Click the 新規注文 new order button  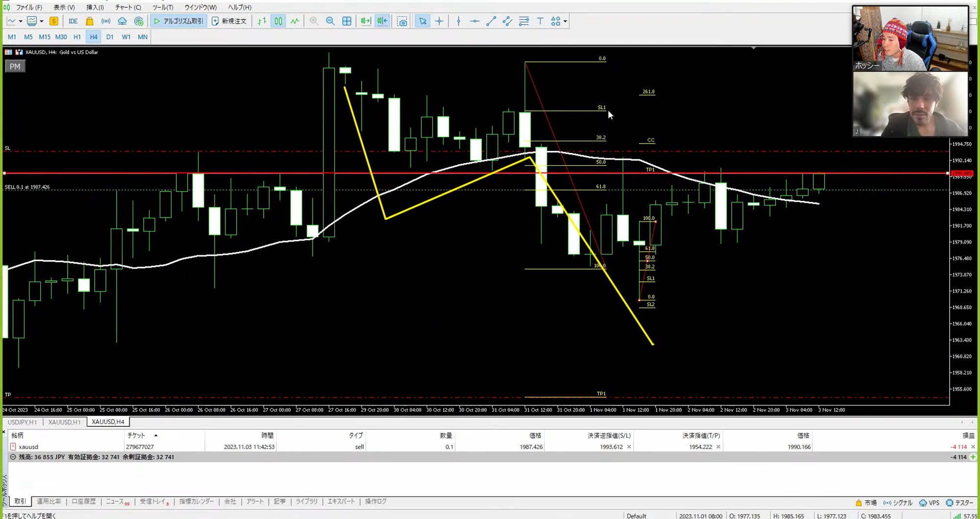coord(229,21)
